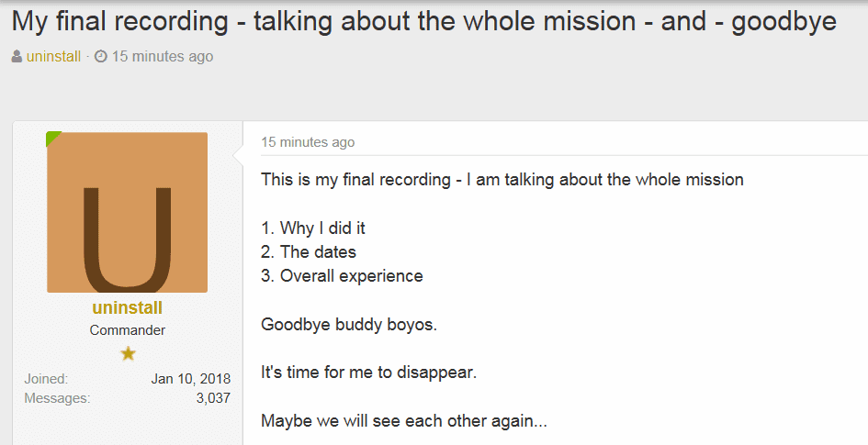Click the thread header "15 minutes ago" timestamp
Screen dimensions: 868x445
[x=163, y=56]
